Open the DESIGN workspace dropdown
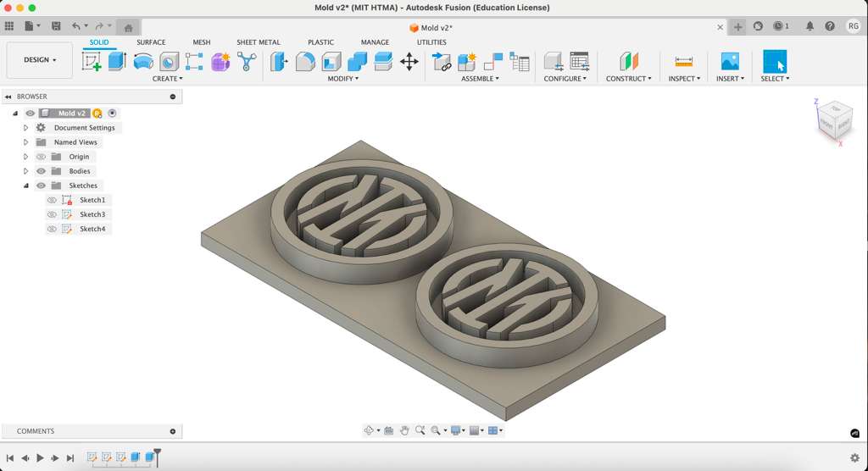The image size is (868, 471). 40,60
